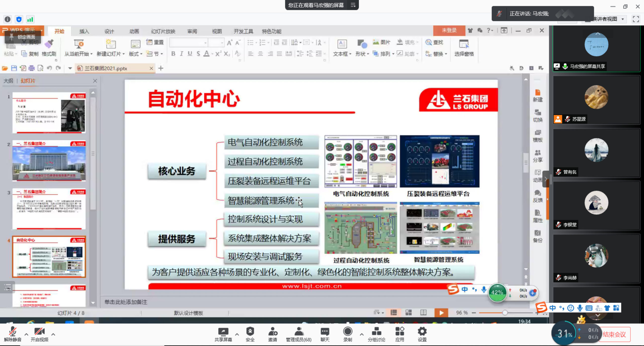644x346 pixels.
Task: Toggle bold formatting
Action: pyautogui.click(x=173, y=54)
